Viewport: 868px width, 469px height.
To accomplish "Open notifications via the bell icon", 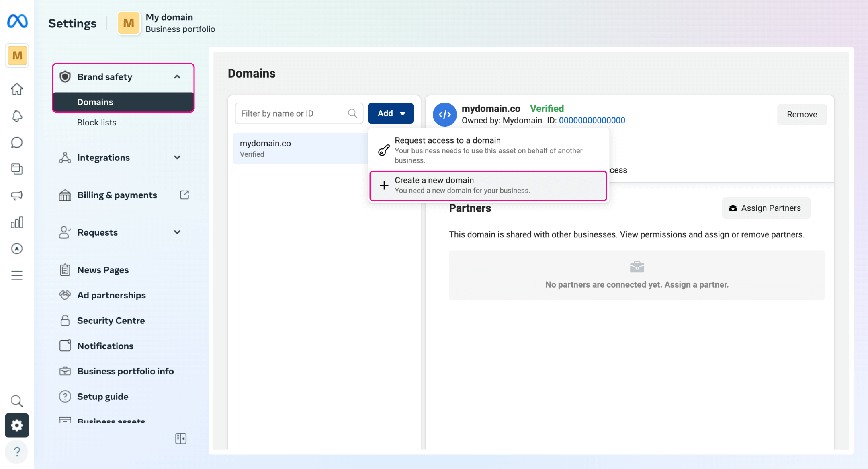I will pos(17,116).
